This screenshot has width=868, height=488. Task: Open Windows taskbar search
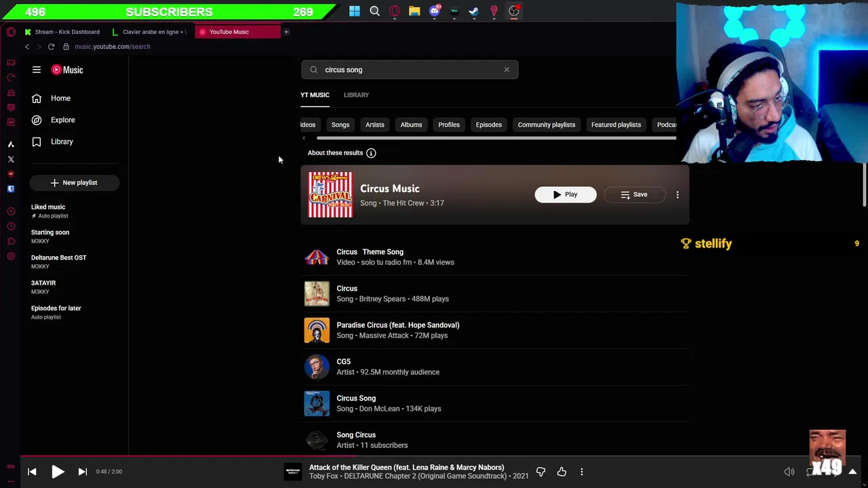[374, 11]
